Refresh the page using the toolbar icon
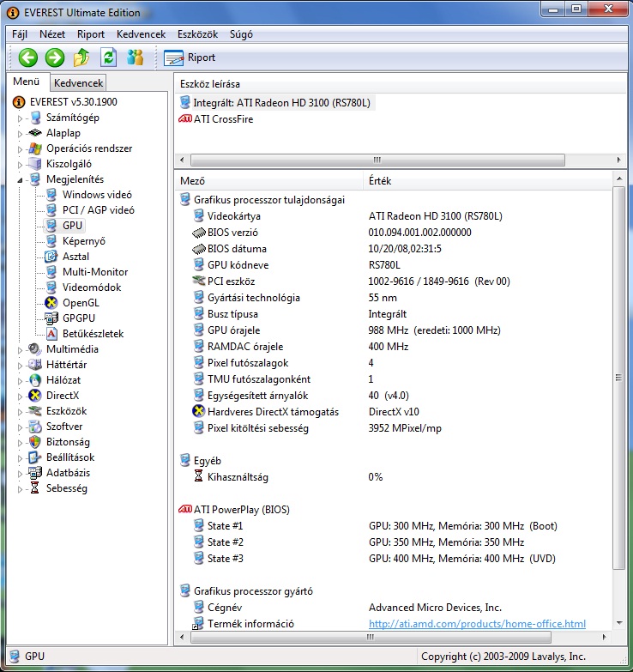Viewport: 633px width, 672px height. point(108,58)
